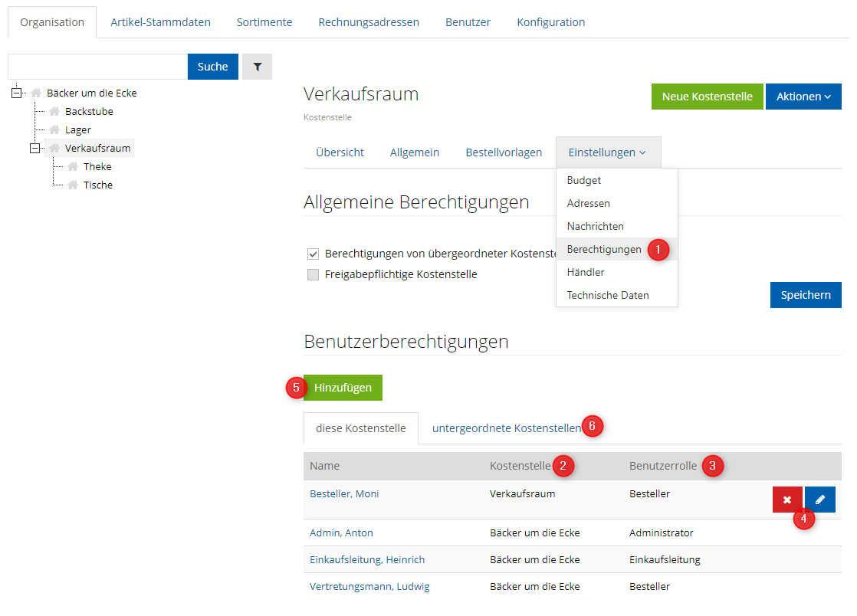This screenshot has width=857, height=616.
Task: Open the Admin, Anton user link
Action: coord(341,532)
